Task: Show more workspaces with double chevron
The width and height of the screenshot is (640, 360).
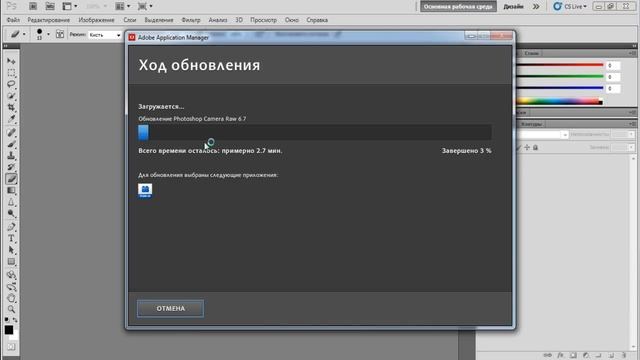Action: pos(536,7)
